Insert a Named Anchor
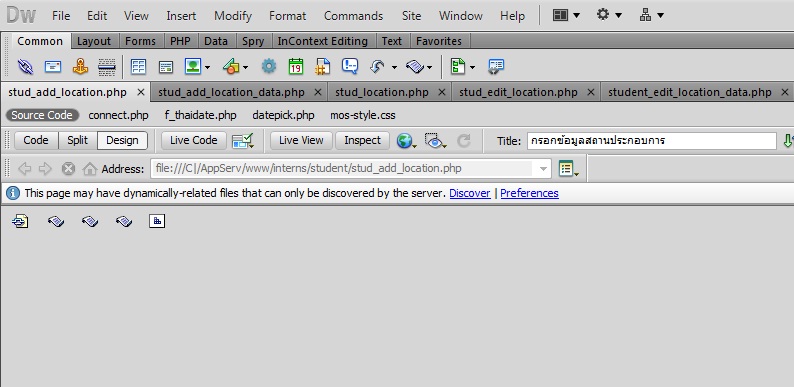794x387 pixels. coord(80,66)
